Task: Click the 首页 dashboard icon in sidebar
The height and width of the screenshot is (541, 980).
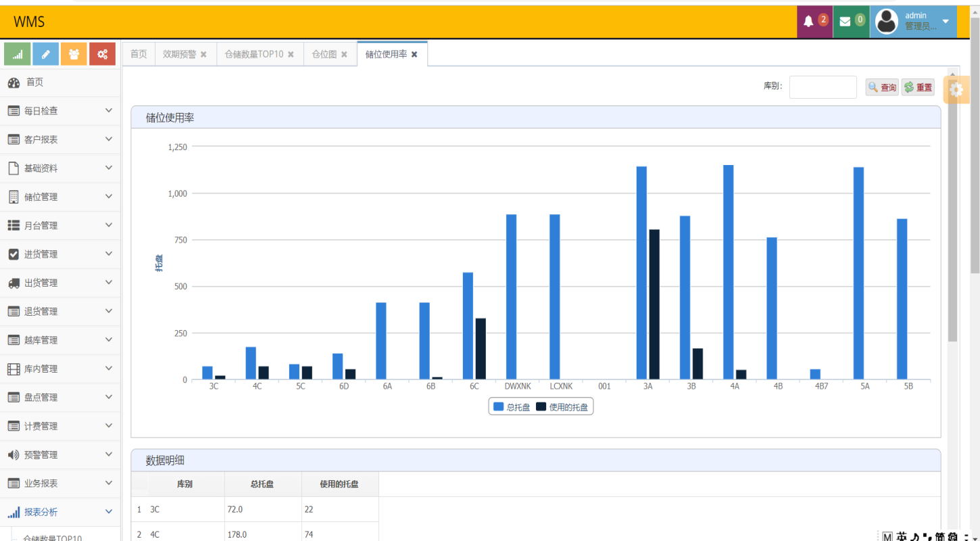Action: pyautogui.click(x=14, y=83)
